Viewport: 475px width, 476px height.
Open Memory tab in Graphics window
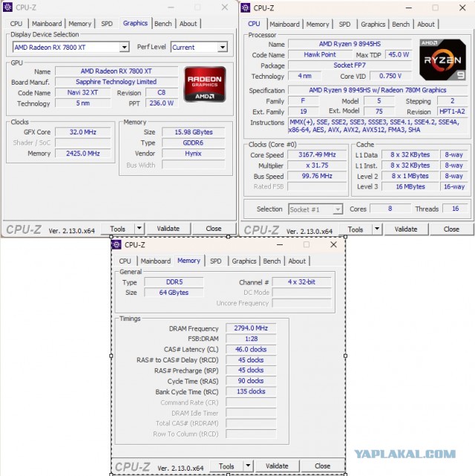pos(79,24)
